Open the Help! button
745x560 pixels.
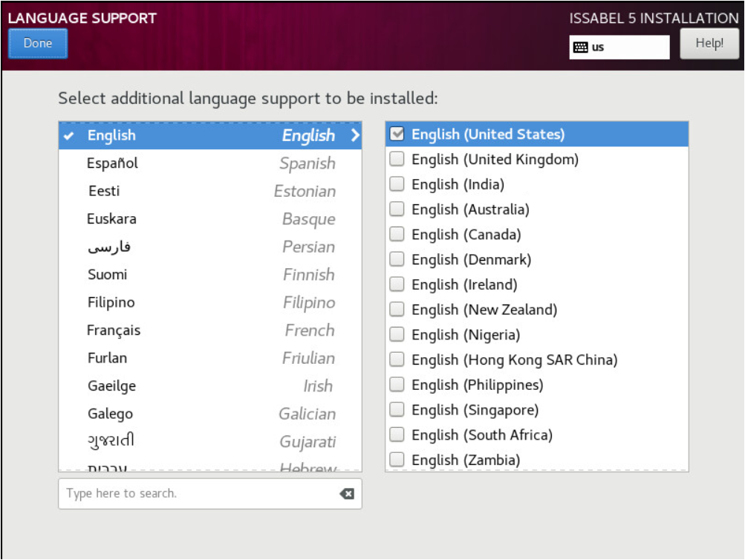[x=709, y=44]
